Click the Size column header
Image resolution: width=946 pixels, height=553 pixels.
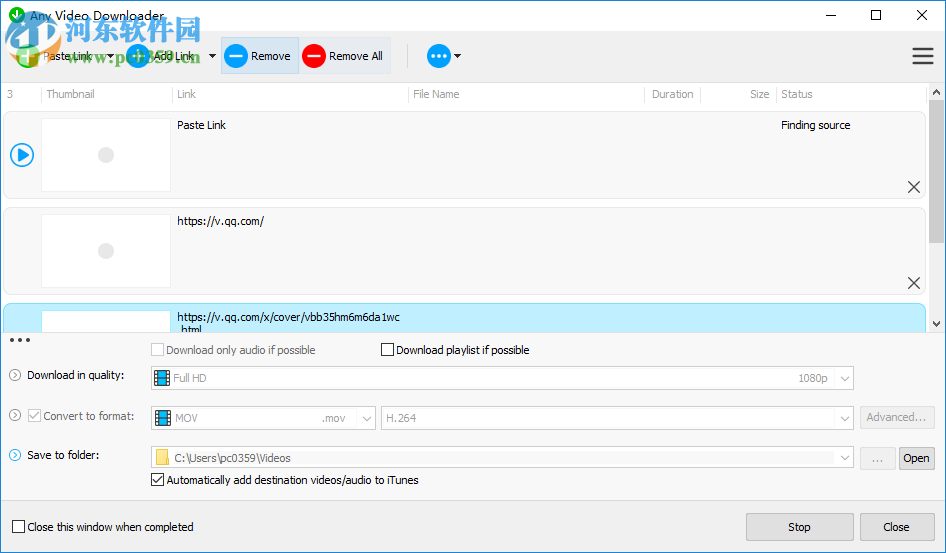(x=759, y=94)
